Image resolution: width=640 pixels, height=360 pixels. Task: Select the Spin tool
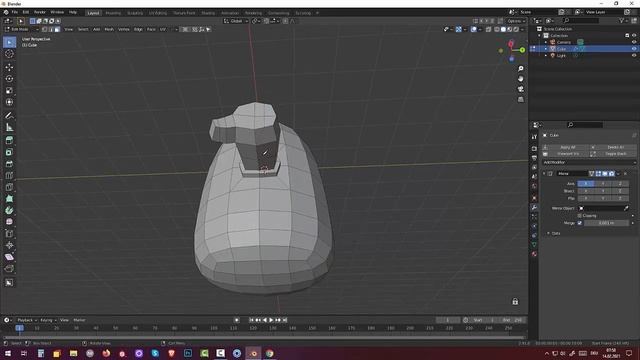coord(9,210)
